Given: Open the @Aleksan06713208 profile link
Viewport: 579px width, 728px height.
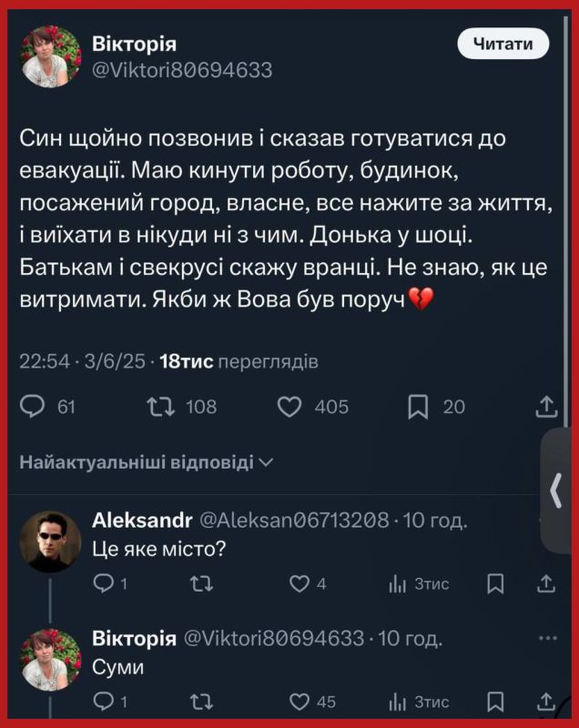Looking at the screenshot, I should click(x=295, y=521).
